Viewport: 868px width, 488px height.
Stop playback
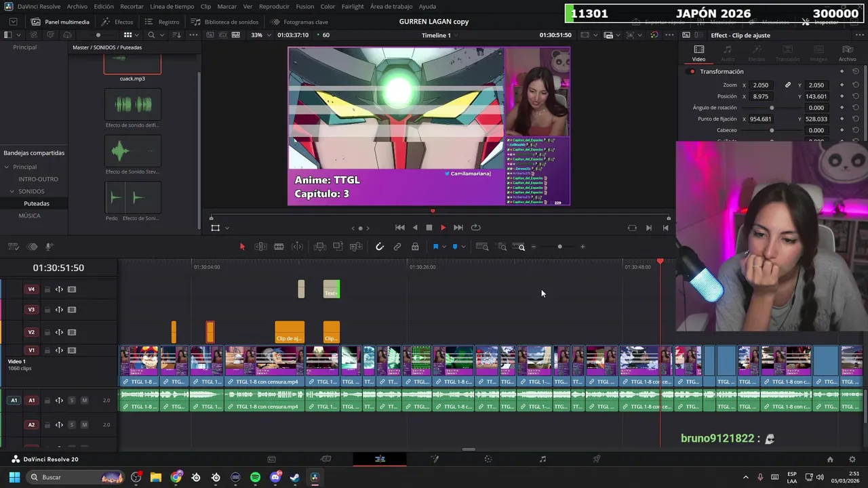pos(429,228)
